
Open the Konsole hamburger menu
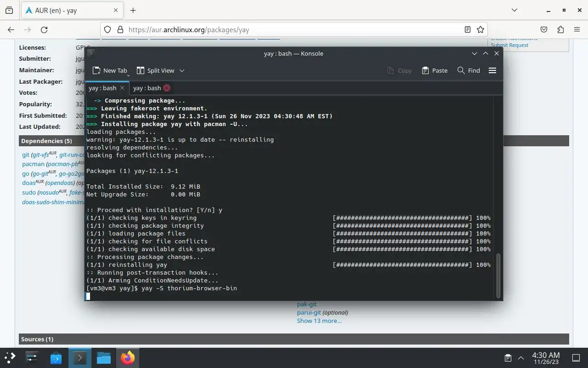click(492, 70)
